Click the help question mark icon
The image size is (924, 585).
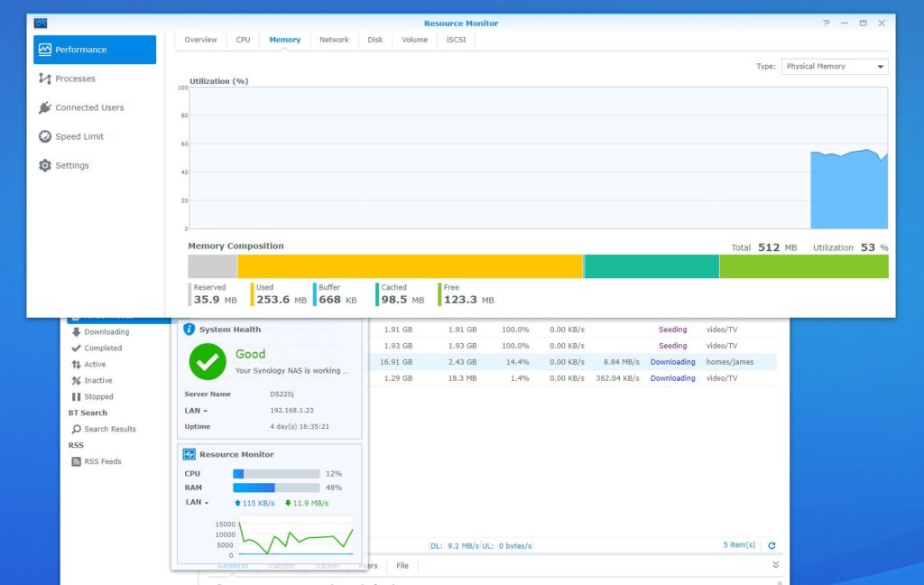click(x=826, y=23)
